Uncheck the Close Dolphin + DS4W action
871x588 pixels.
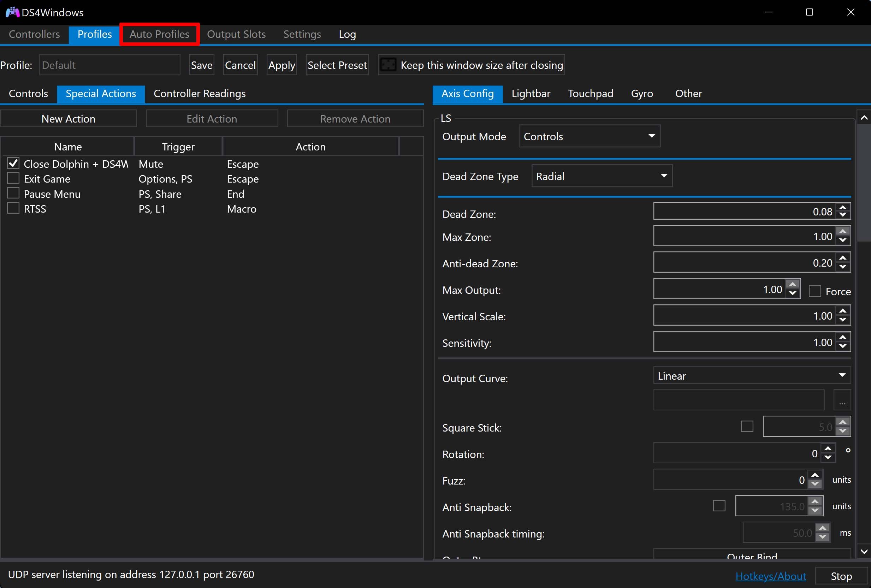tap(13, 164)
